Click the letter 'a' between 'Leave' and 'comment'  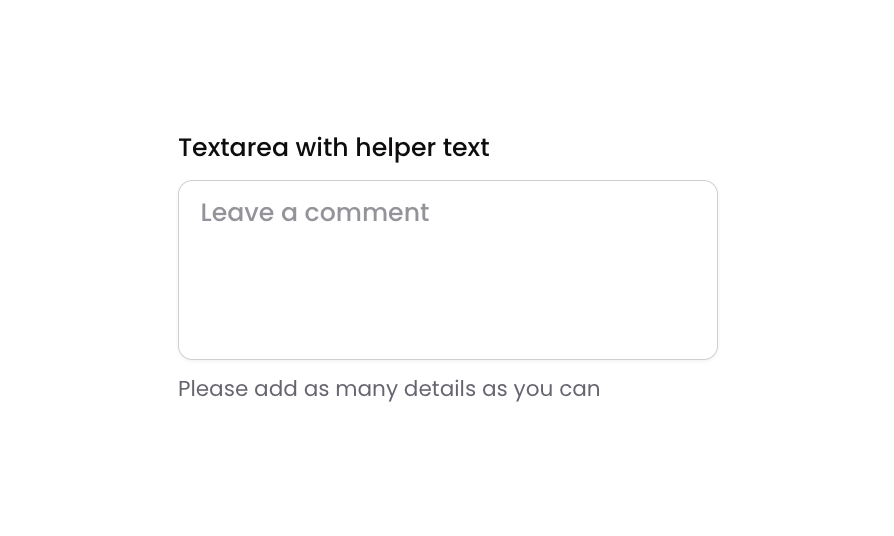coord(289,213)
